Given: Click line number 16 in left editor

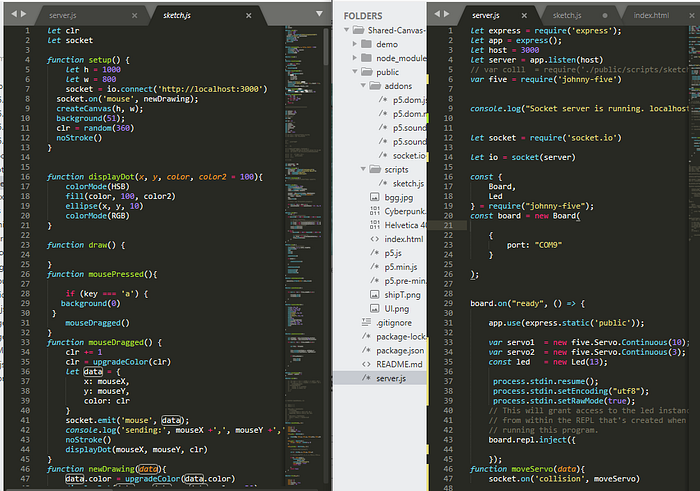Looking at the screenshot, I should pos(25,177).
